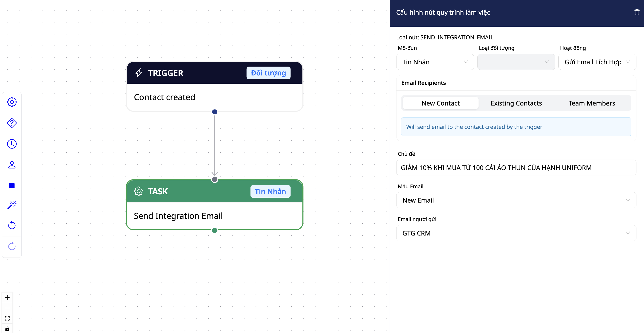Screen dimensions: 644x333
Task: Click the fit view icon
Action: coord(7,318)
